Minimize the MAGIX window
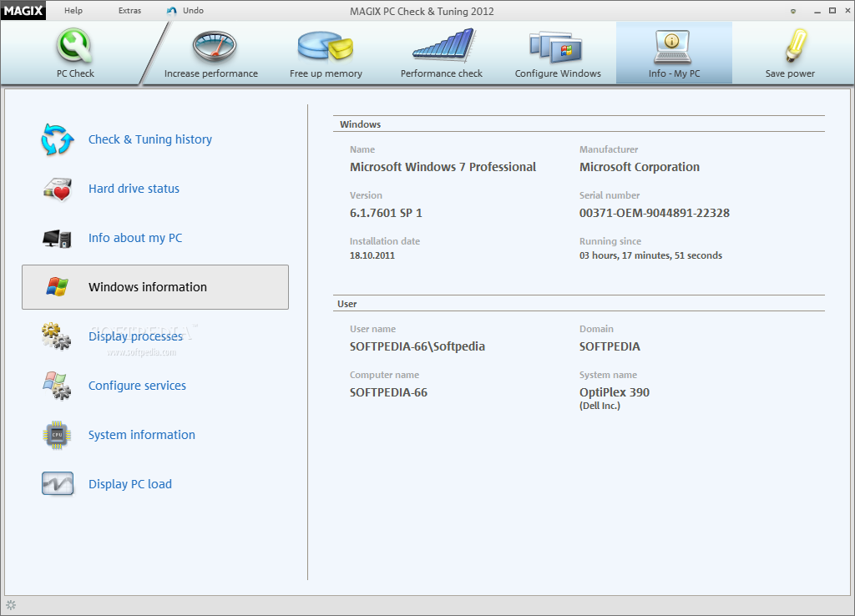Screen dimensions: 855x616 pos(817,11)
